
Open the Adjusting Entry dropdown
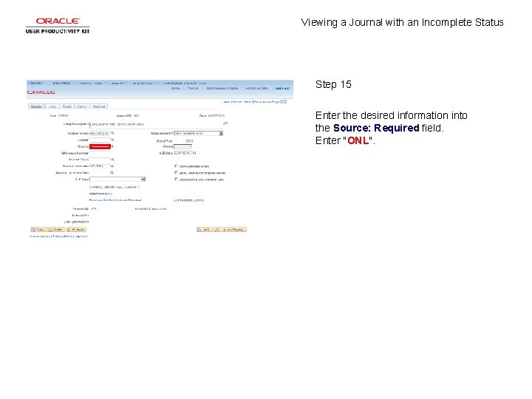tap(199, 133)
